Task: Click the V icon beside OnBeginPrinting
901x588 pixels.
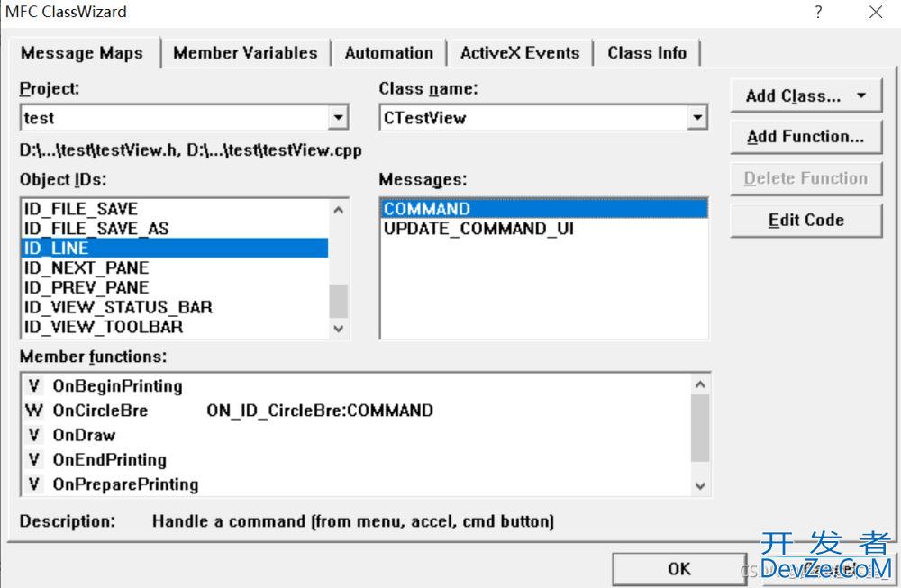Action: [34, 386]
